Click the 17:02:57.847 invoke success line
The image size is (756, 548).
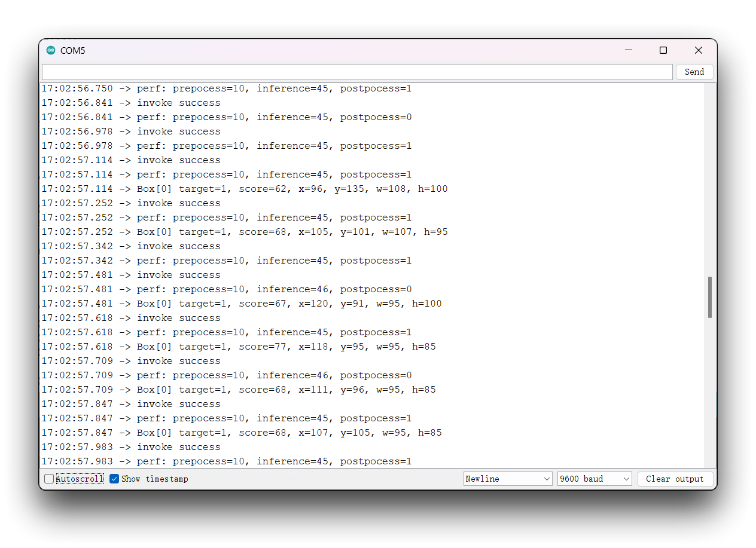click(131, 404)
